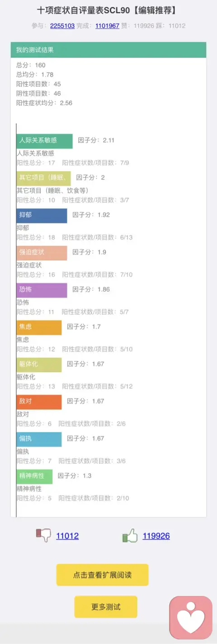217x644 pixels.
Task: Tap the pink heart app icon
Action: [191, 617]
